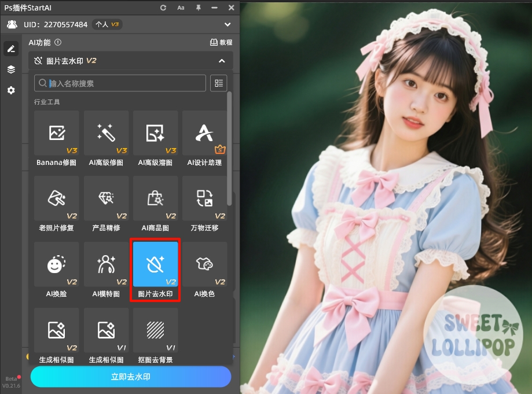The image size is (532, 394).
Task: Select the pencil edit tab in sidebar
Action: (x=10, y=49)
